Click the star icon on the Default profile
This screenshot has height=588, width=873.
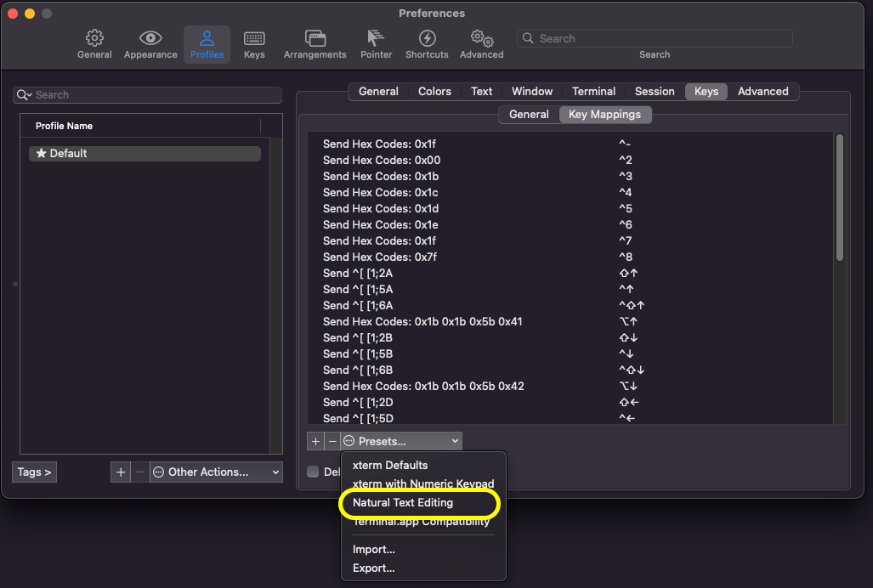coord(41,153)
